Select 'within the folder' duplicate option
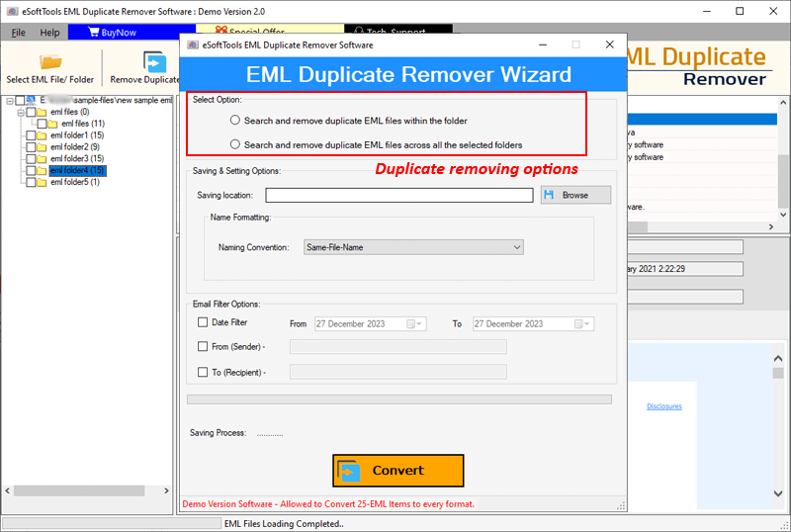 click(x=235, y=120)
